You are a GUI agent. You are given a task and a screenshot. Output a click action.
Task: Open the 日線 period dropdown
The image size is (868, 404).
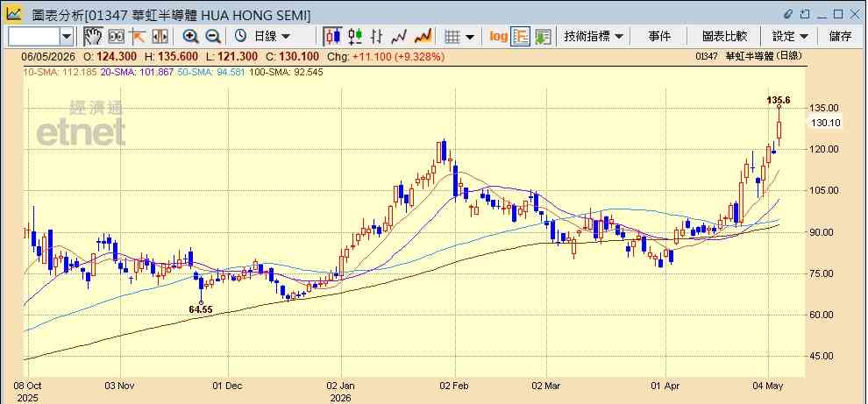click(x=272, y=37)
